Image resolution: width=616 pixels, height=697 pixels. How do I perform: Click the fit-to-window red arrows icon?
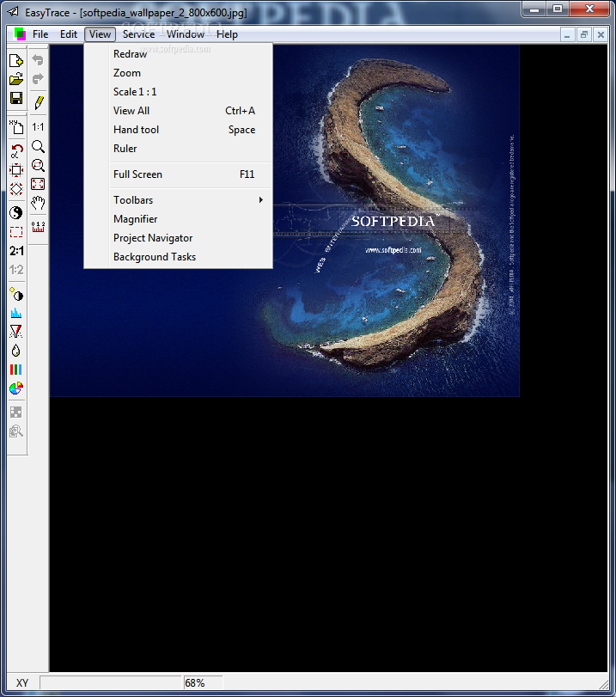coord(38,184)
